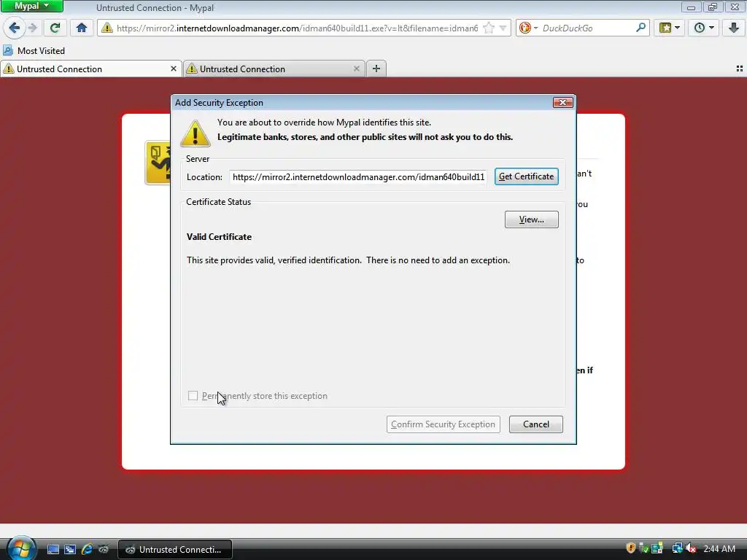Click the View... certificate button
The width and height of the screenshot is (747, 560).
(532, 219)
